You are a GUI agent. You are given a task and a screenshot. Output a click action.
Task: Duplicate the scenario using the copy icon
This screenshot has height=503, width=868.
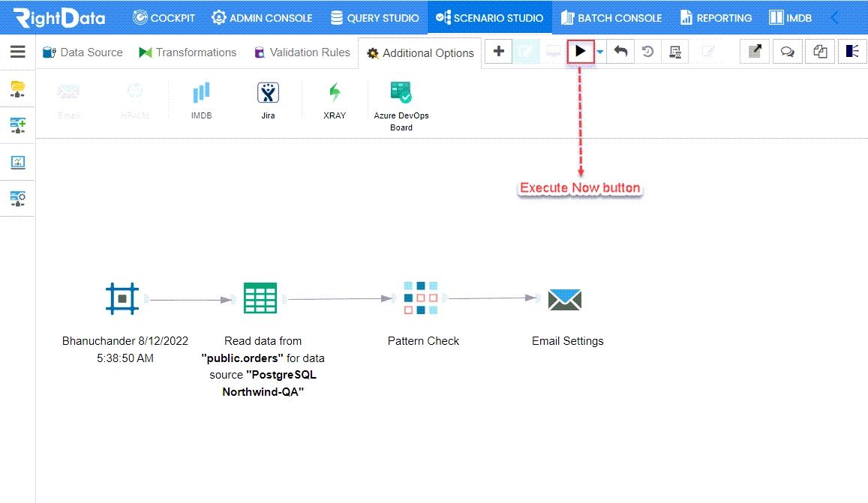[819, 51]
